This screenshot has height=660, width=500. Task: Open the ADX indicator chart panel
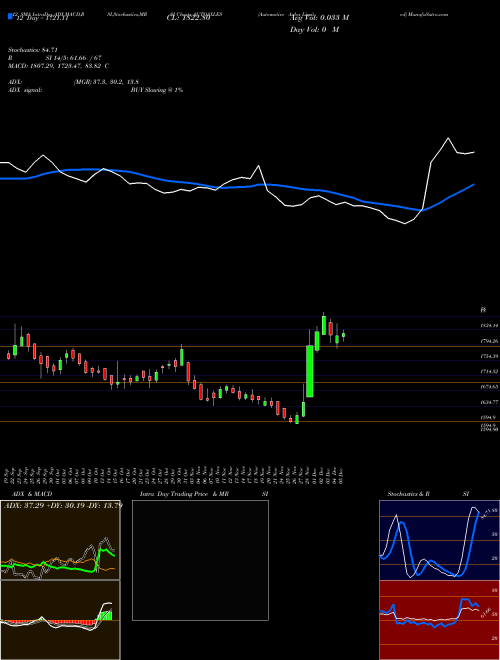60,540
